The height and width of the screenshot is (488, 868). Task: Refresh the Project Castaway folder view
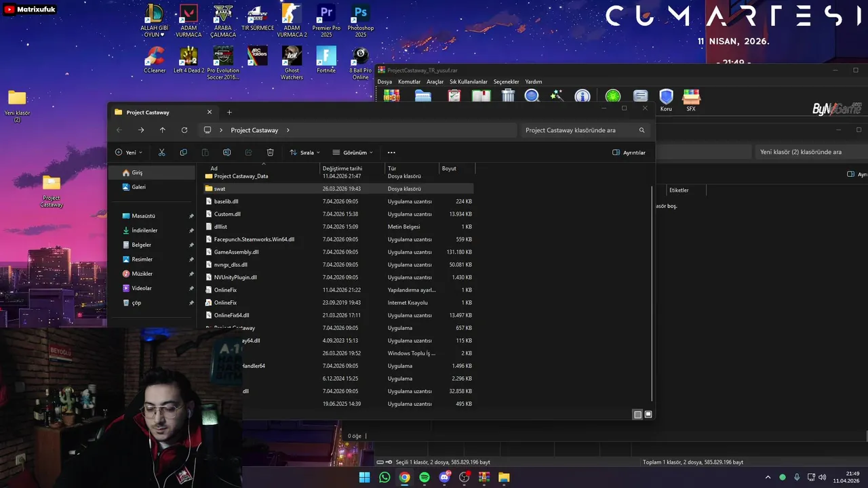pos(184,130)
